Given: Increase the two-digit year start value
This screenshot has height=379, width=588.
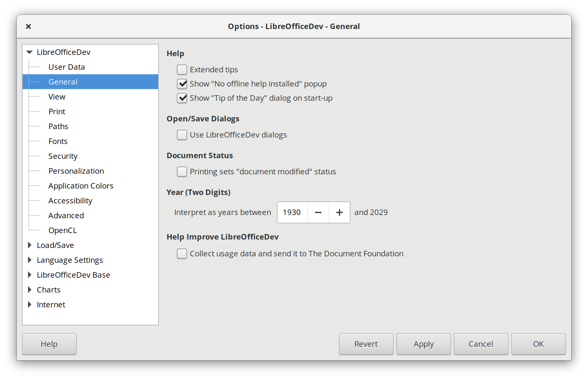Looking at the screenshot, I should click(x=340, y=212).
